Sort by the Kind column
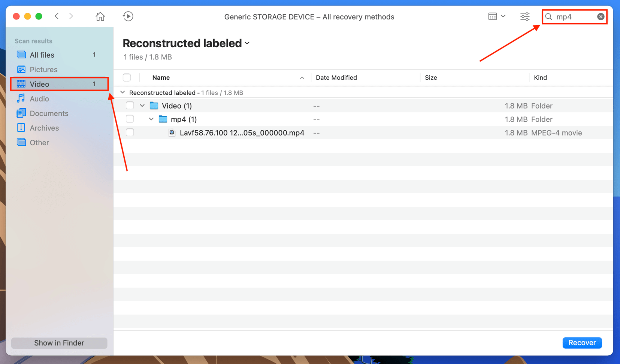620x364 pixels. pyautogui.click(x=540, y=78)
